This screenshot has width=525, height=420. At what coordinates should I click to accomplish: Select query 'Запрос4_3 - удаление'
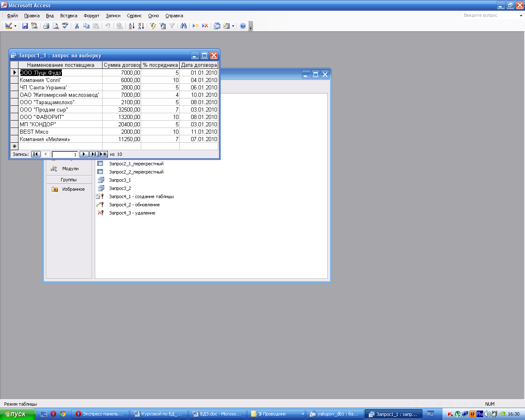coord(132,213)
